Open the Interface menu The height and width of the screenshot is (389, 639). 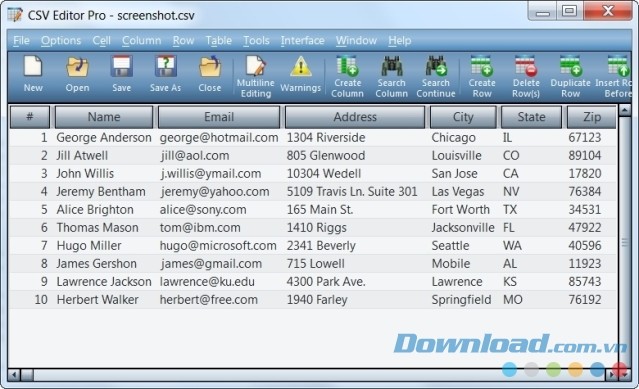[x=302, y=40]
